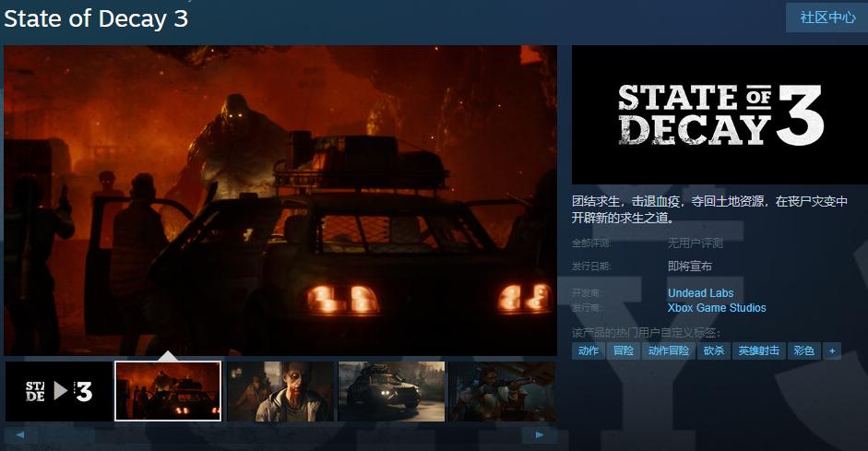Click the game description starting 团结求生

tap(709, 209)
